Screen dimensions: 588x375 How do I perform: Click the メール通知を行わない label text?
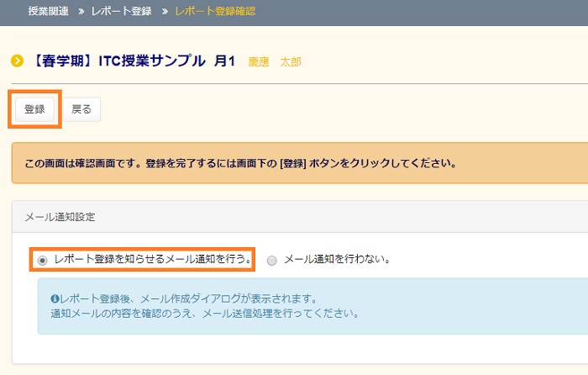point(337,259)
